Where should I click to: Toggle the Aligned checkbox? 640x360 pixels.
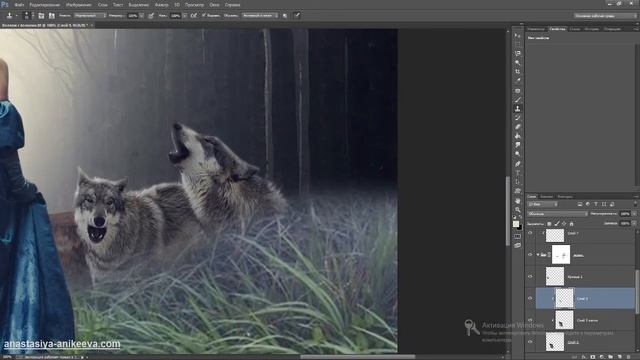204,16
